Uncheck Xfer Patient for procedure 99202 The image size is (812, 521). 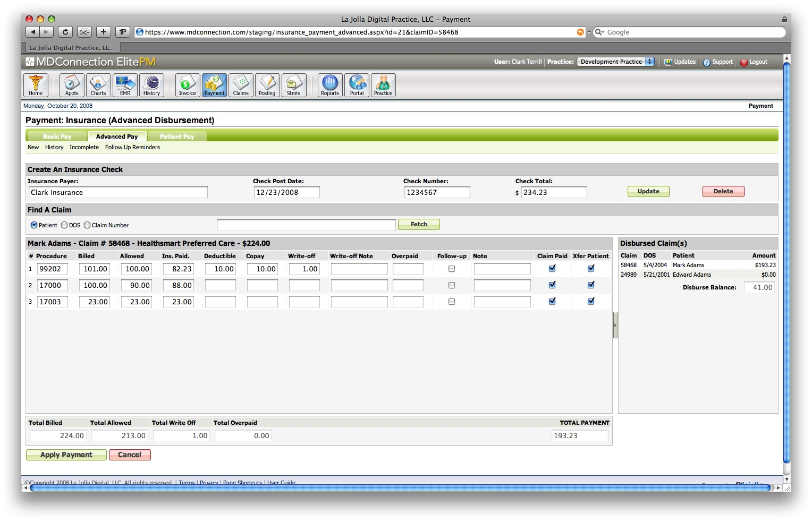(x=591, y=268)
